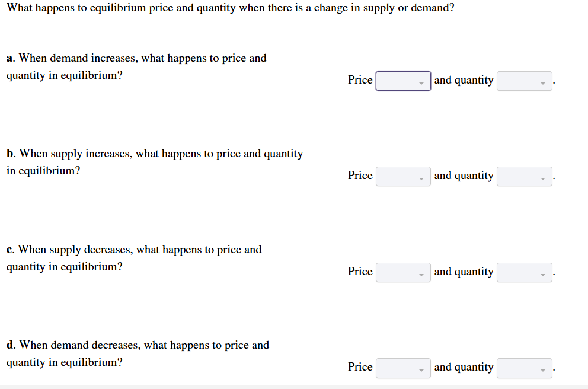Click the arrow on question b's quantity selector
The height and width of the screenshot is (389, 588).
tap(541, 178)
